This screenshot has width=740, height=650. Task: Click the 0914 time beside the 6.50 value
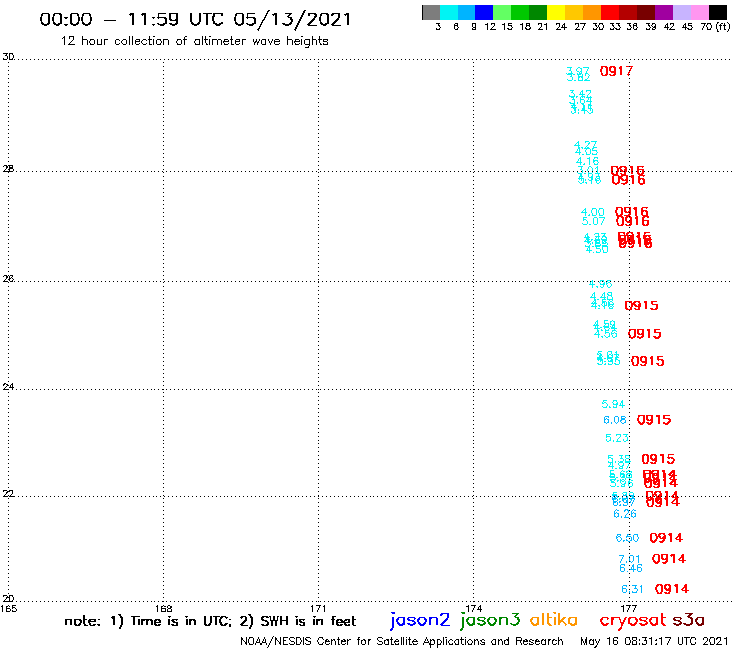pyautogui.click(x=666, y=538)
